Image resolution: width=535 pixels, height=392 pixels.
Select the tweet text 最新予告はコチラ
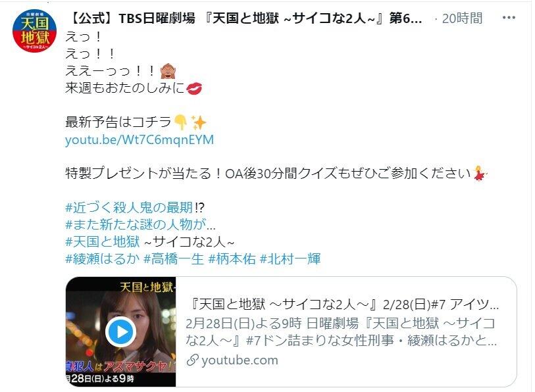[x=118, y=122]
